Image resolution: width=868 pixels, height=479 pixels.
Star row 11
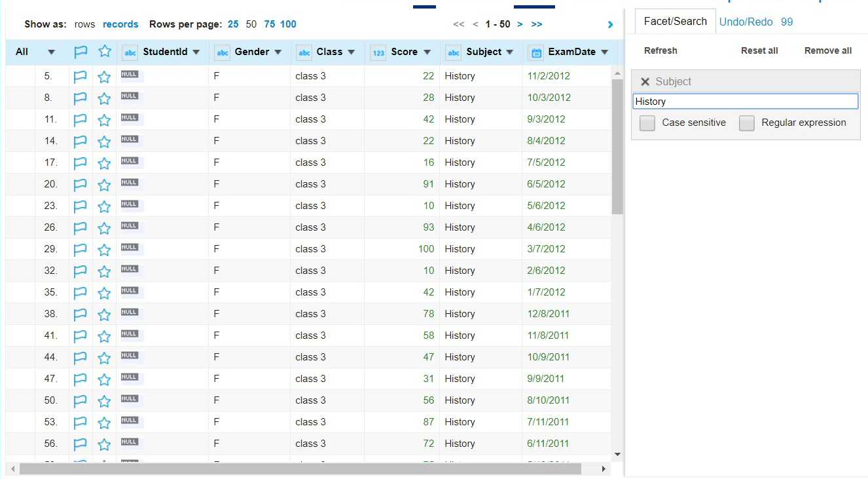click(x=104, y=120)
